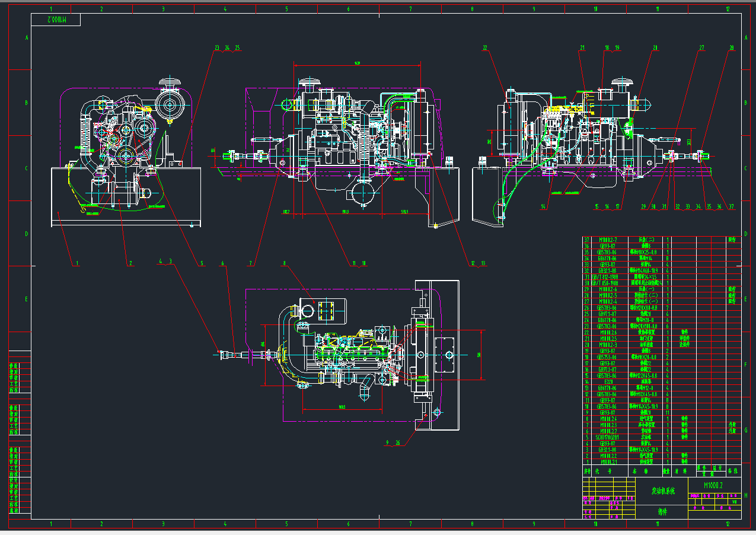The width and height of the screenshot is (756, 535).
Task: Select code E220 in parts list row 14
Action: click(609, 382)
